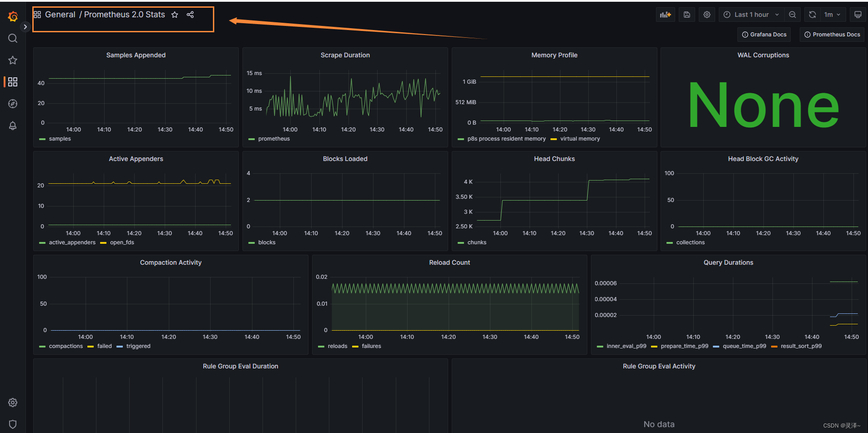Image resolution: width=868 pixels, height=433 pixels.
Task: Share the dashboard via share icon
Action: (x=190, y=15)
